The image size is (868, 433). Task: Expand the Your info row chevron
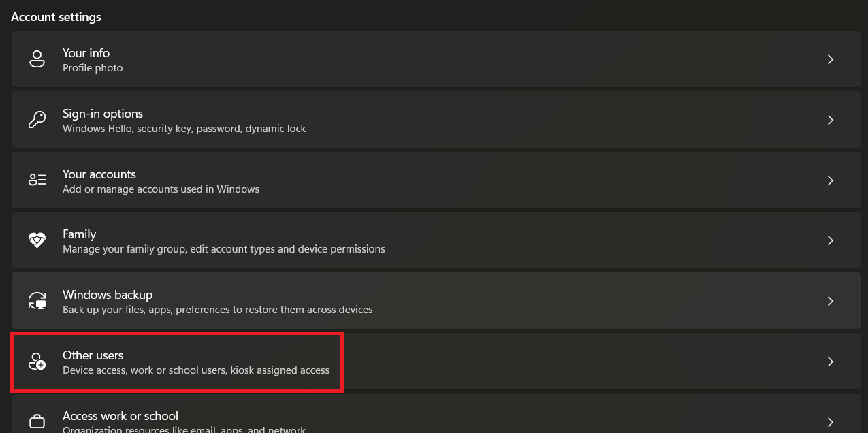830,59
